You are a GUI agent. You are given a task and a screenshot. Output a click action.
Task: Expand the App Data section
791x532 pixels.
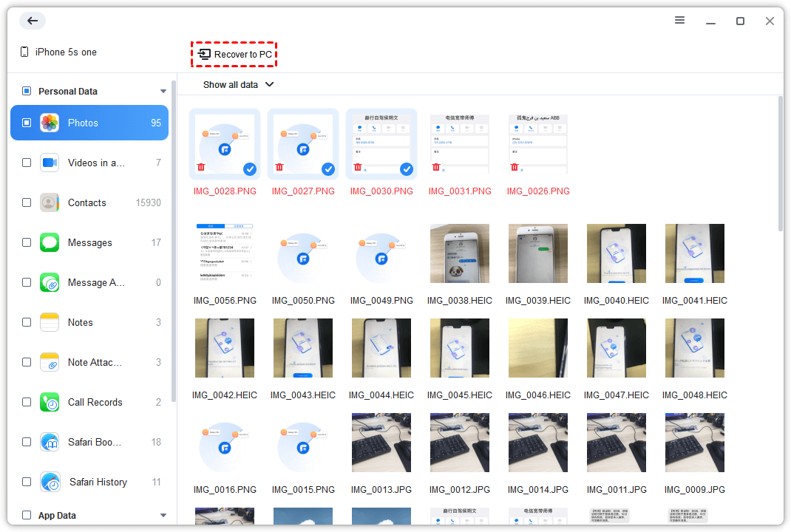pos(163,515)
